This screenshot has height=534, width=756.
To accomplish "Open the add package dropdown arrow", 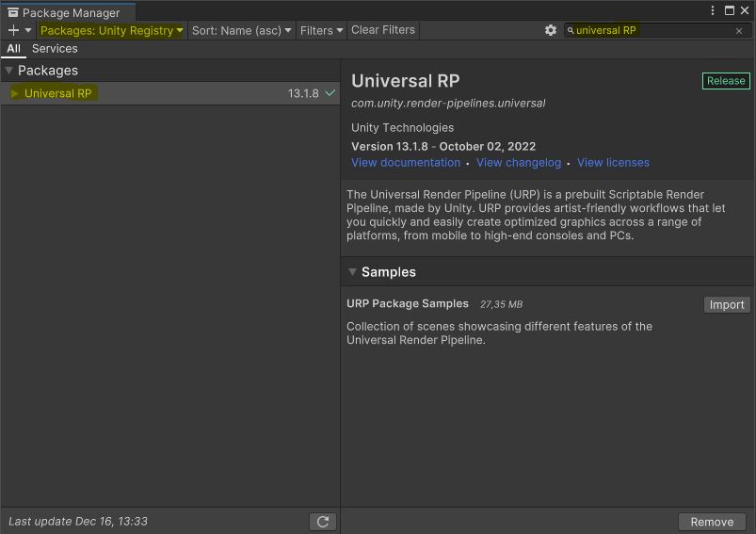I will tap(28, 30).
